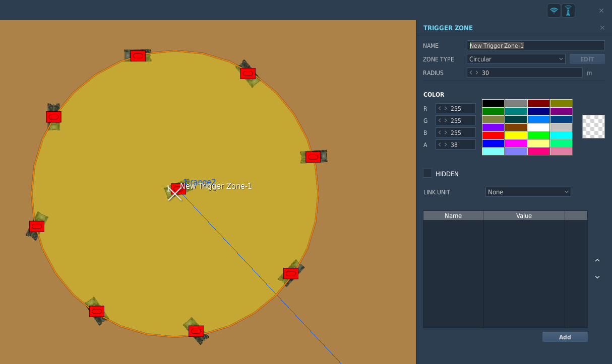Open the ZONE TYPE Circular dropdown
The image size is (612, 364).
(516, 59)
